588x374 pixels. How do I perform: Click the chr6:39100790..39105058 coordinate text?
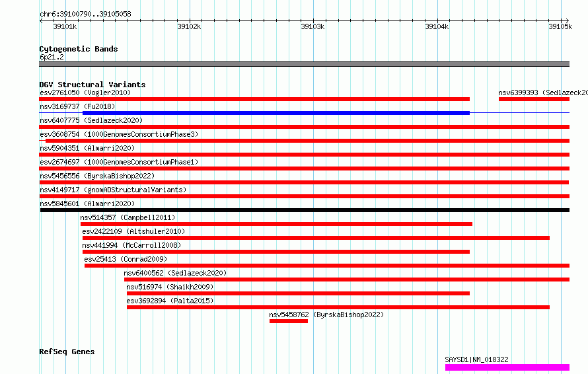[85, 14]
